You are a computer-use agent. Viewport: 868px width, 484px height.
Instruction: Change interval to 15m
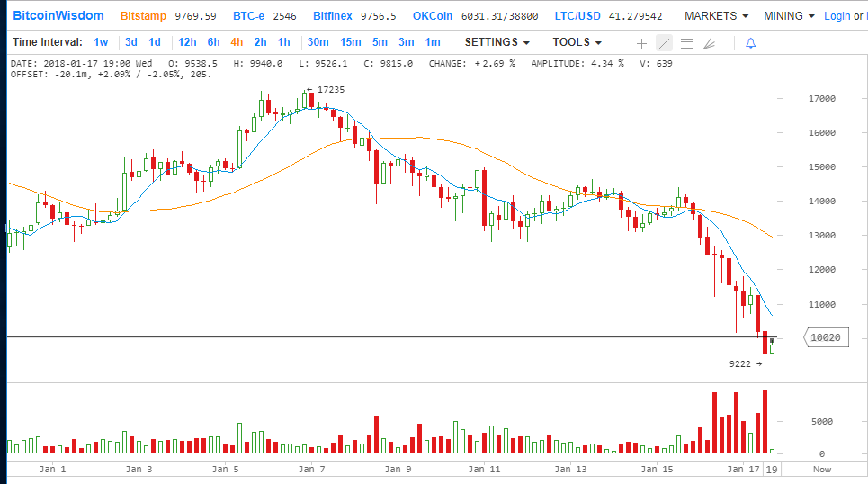pyautogui.click(x=350, y=42)
